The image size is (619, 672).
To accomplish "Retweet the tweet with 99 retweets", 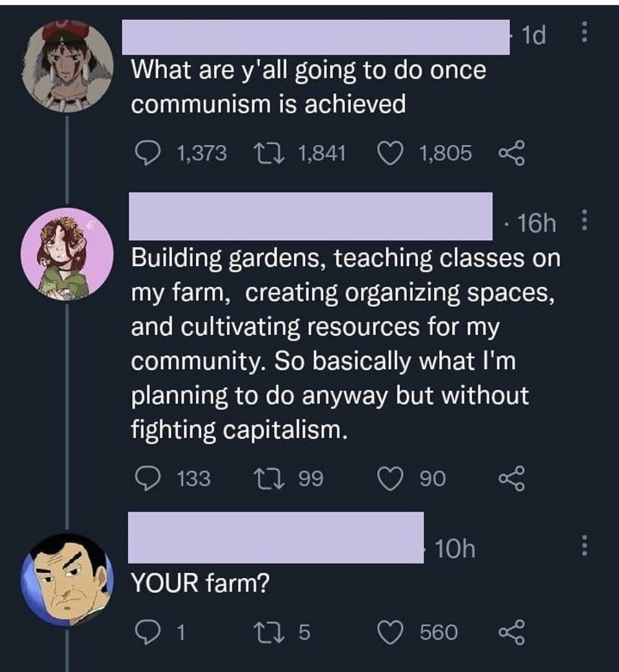I will (x=264, y=478).
